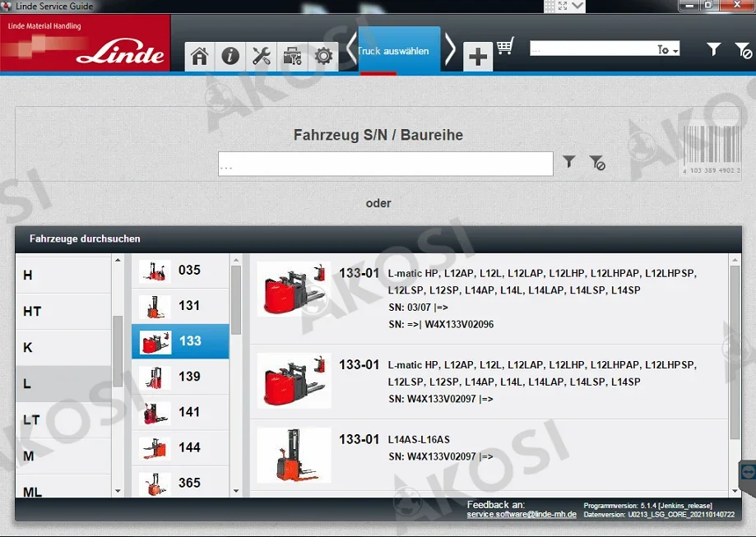Viewport: 756px width, 537px height.
Task: Open the wrench and screwdriver tools icon
Action: pyautogui.click(x=262, y=57)
